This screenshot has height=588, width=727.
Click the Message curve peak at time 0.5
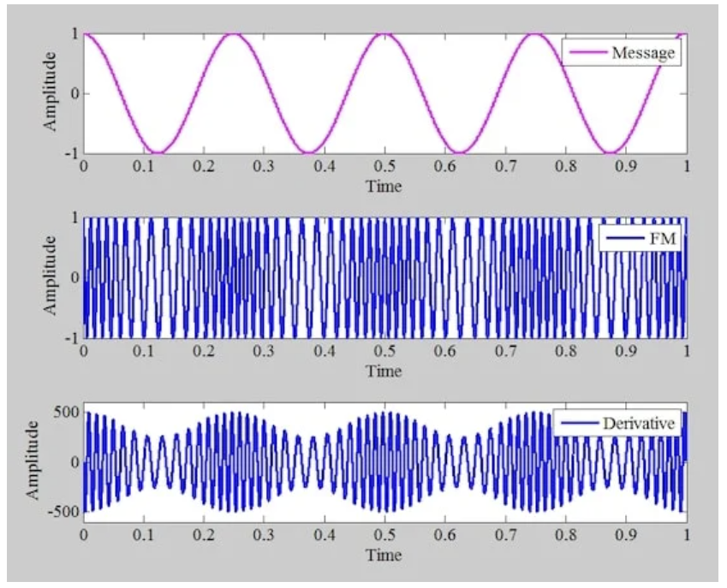(x=384, y=34)
